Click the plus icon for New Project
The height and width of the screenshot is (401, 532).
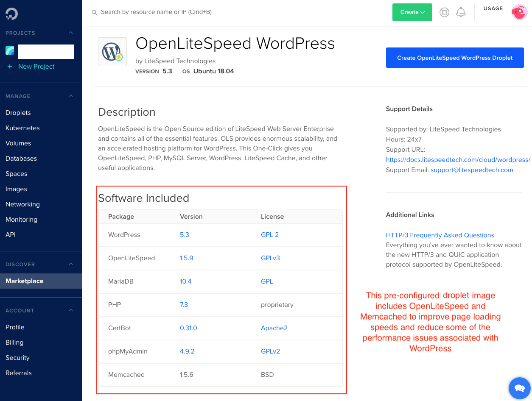10,67
